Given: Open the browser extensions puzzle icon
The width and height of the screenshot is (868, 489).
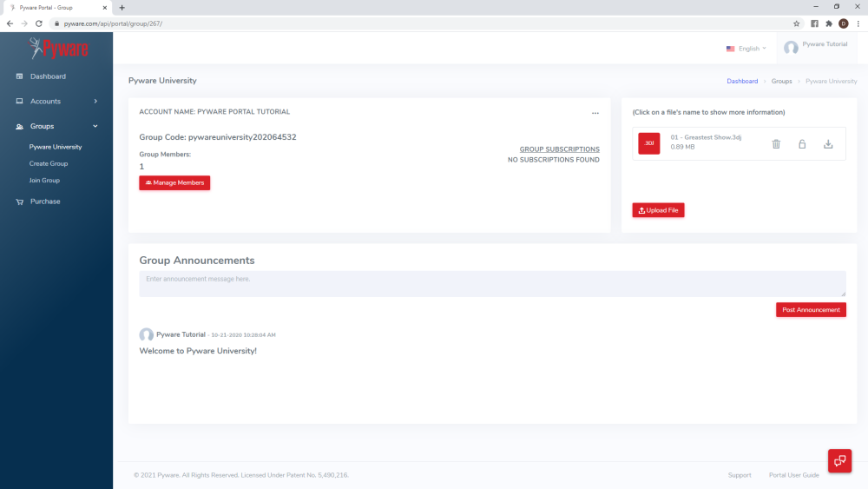Looking at the screenshot, I should click(829, 23).
